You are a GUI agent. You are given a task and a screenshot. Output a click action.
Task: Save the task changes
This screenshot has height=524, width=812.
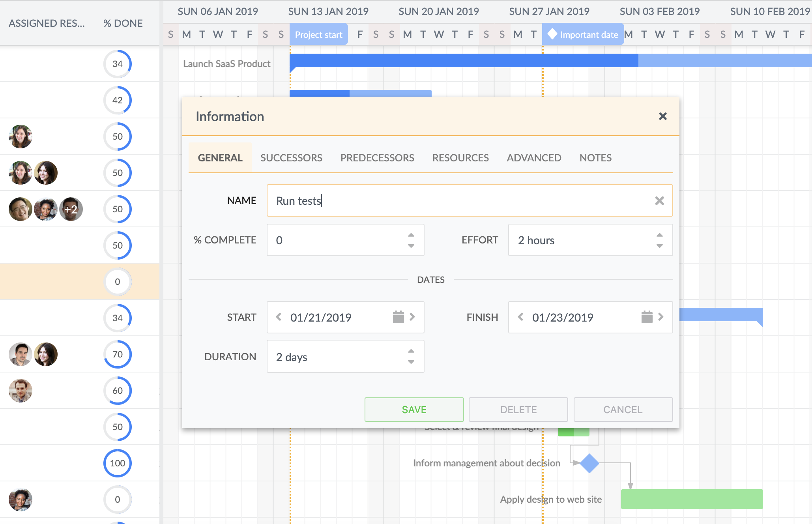pos(413,409)
